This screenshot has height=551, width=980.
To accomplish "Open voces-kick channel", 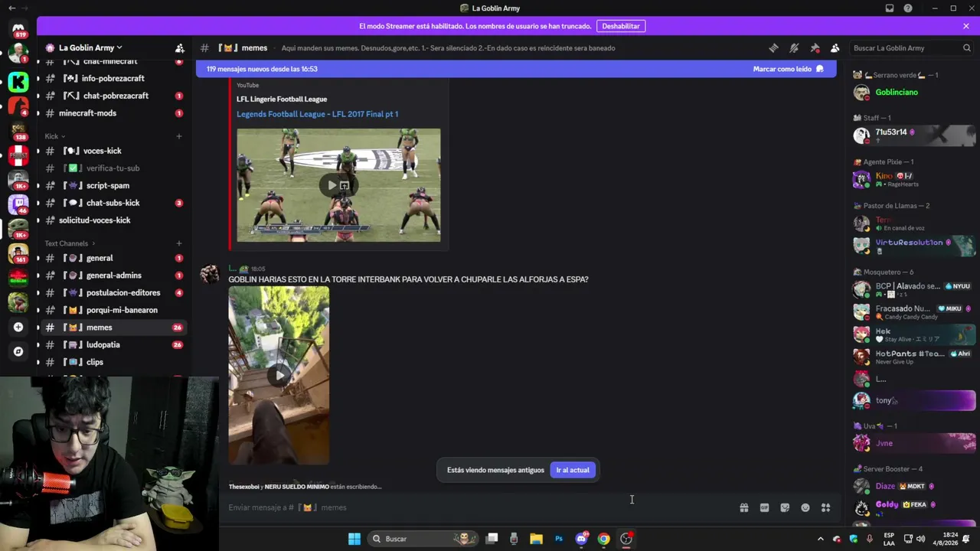I will point(113,151).
